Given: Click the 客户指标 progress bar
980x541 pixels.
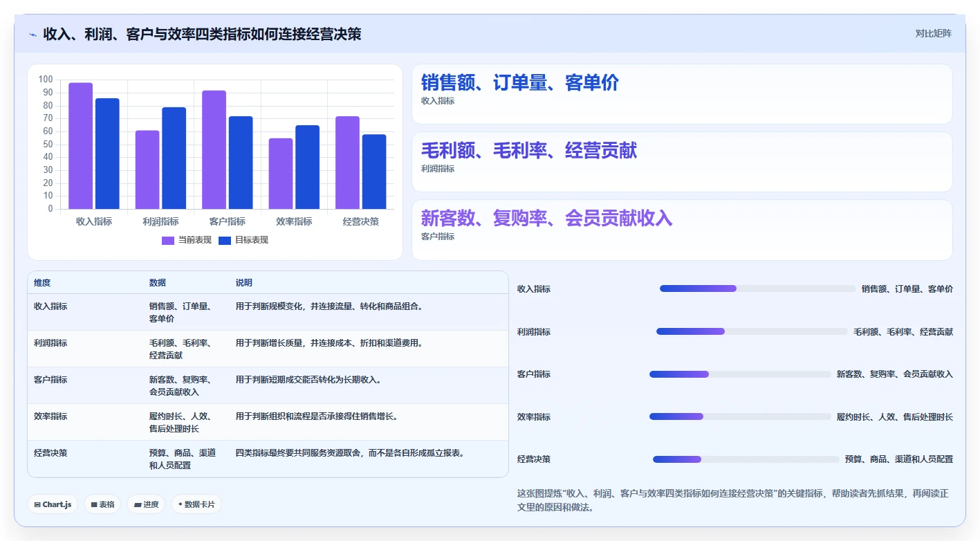Looking at the screenshot, I should click(x=740, y=374).
